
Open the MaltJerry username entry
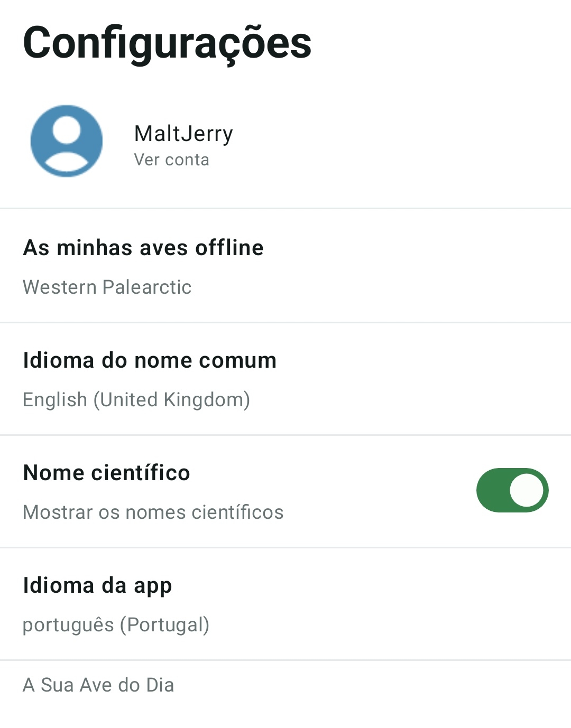(183, 134)
